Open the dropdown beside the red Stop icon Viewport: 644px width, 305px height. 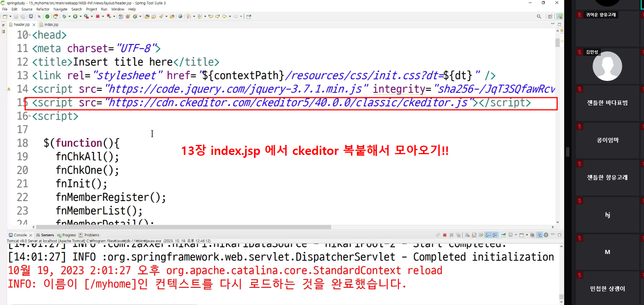click(x=103, y=16)
